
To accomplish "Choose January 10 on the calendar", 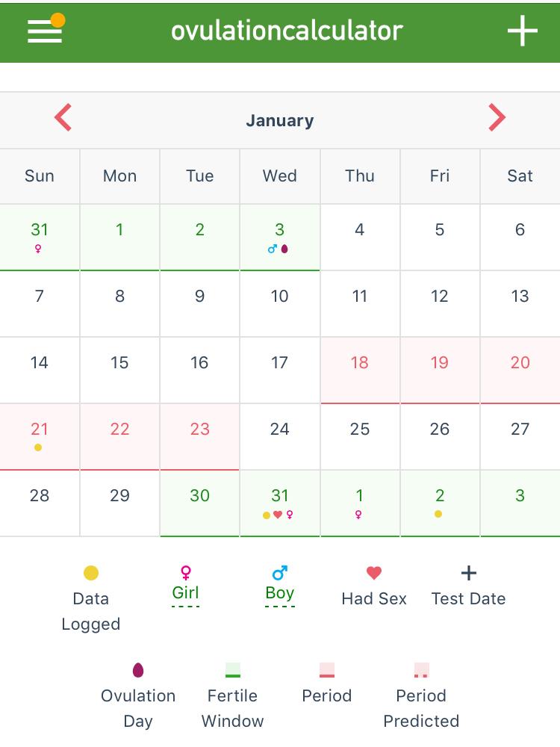I will (279, 303).
